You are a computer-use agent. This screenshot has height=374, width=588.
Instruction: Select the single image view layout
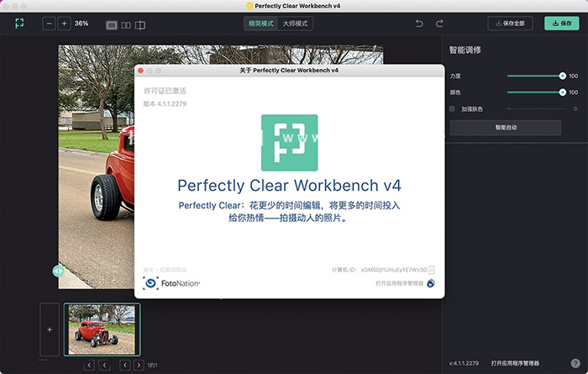(112, 25)
